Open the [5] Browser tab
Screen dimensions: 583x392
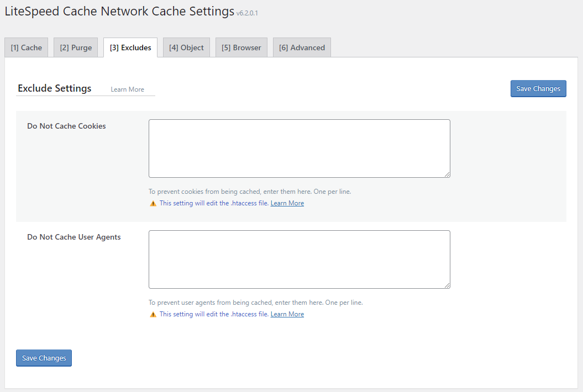tap(241, 47)
